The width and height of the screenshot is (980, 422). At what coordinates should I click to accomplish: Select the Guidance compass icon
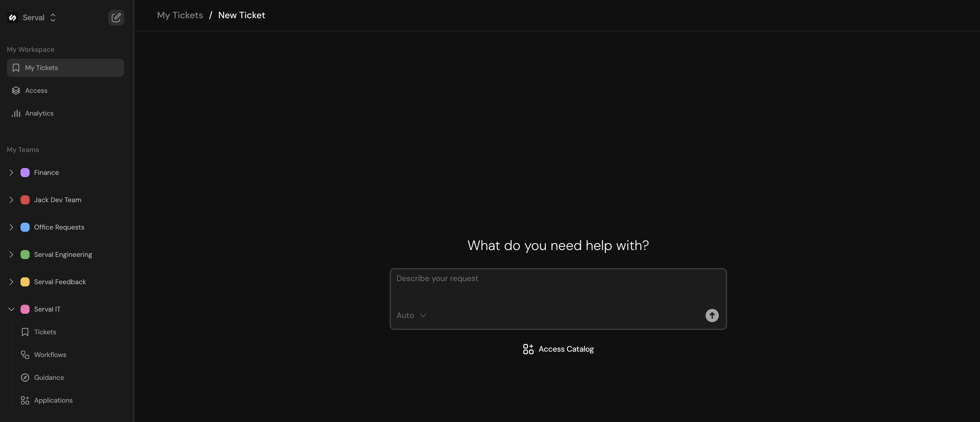point(25,377)
